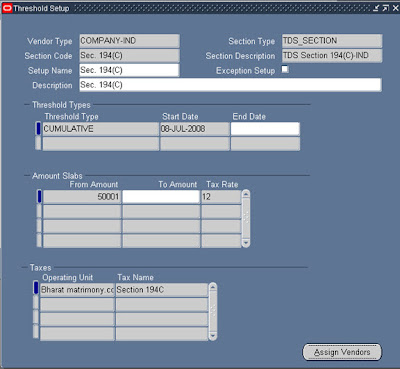Click the Section Code field

click(129, 56)
